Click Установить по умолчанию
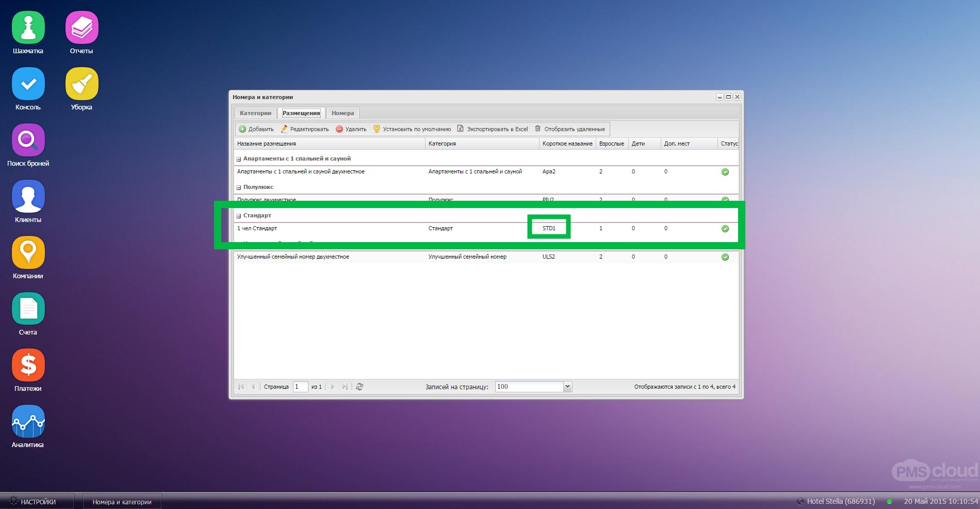This screenshot has height=509, width=980. [412, 129]
